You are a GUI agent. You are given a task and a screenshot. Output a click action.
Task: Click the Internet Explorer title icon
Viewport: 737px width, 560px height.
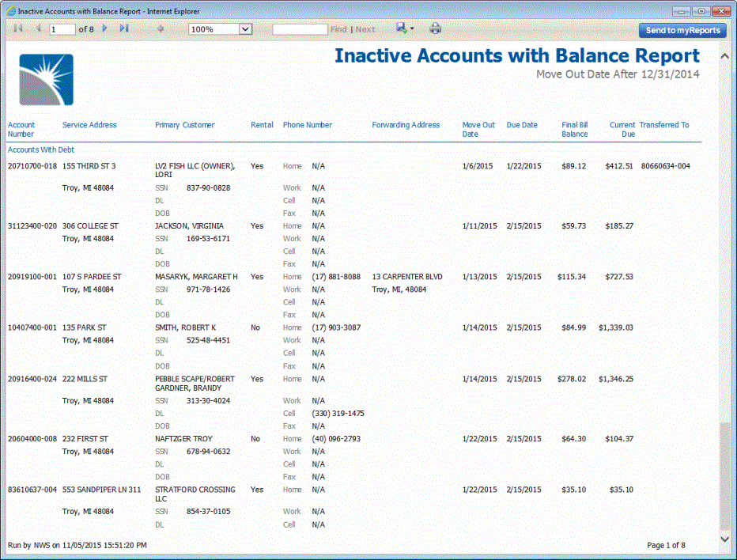(11, 11)
